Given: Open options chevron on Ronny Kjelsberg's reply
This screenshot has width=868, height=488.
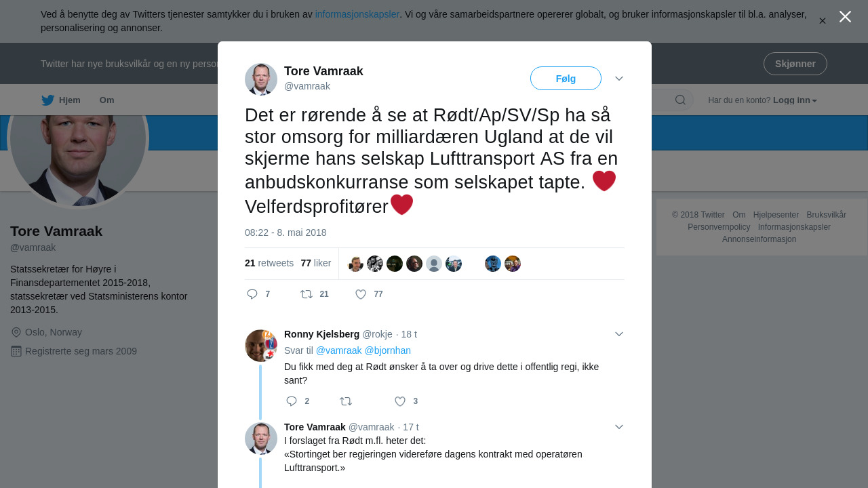Looking at the screenshot, I should tap(619, 334).
